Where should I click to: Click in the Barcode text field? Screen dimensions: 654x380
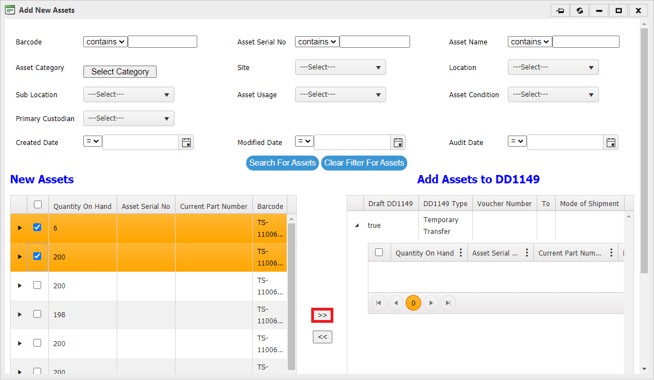163,42
